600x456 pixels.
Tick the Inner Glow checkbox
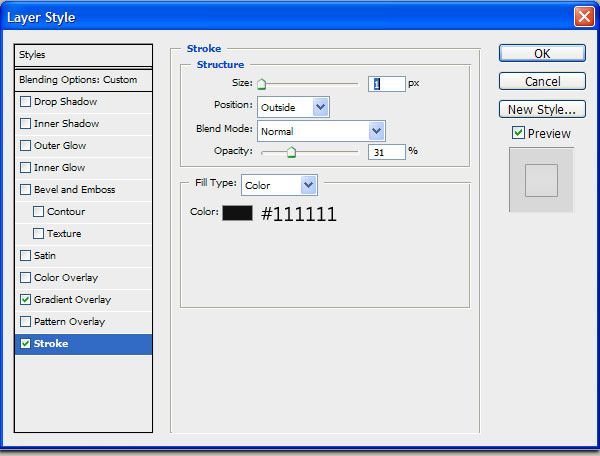(25, 168)
